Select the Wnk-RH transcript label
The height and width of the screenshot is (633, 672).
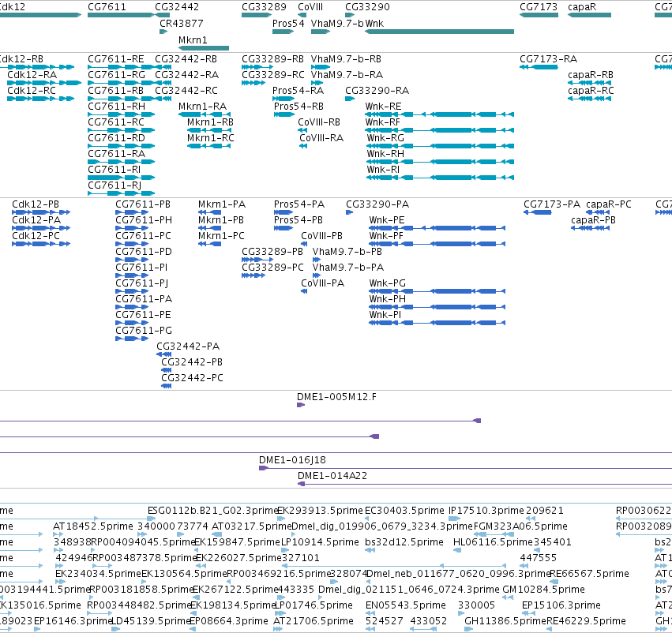[385, 154]
